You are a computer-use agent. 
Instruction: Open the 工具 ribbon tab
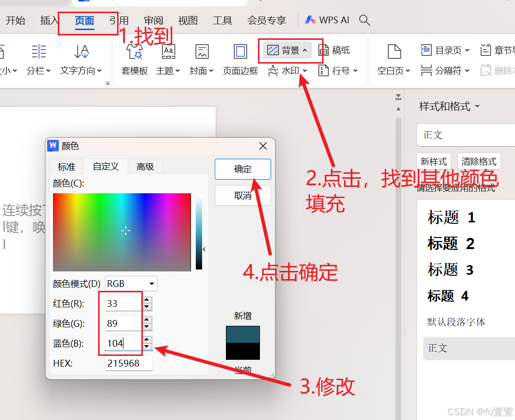pyautogui.click(x=223, y=21)
